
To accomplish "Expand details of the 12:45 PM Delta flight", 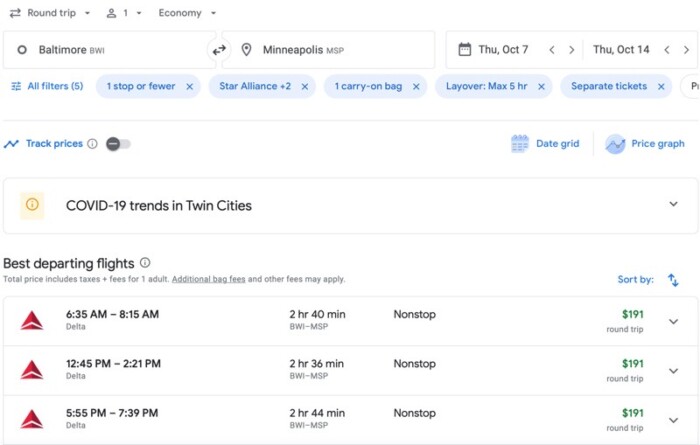I will pyautogui.click(x=673, y=371).
